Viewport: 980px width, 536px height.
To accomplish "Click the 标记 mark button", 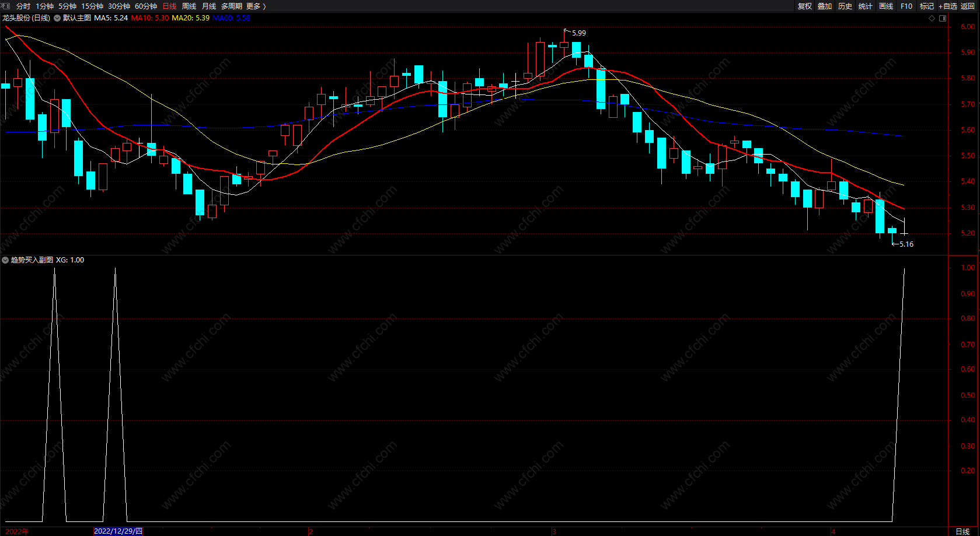I will (927, 6).
